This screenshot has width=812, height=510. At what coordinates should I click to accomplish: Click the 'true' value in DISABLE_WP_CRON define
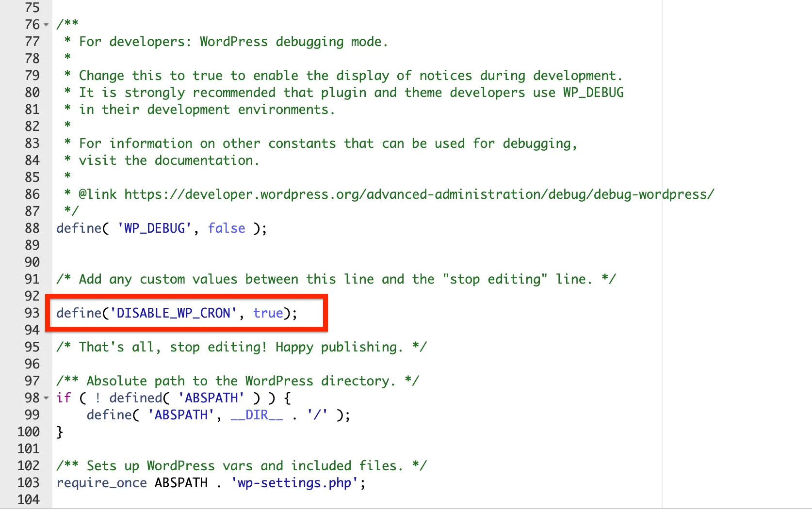268,313
